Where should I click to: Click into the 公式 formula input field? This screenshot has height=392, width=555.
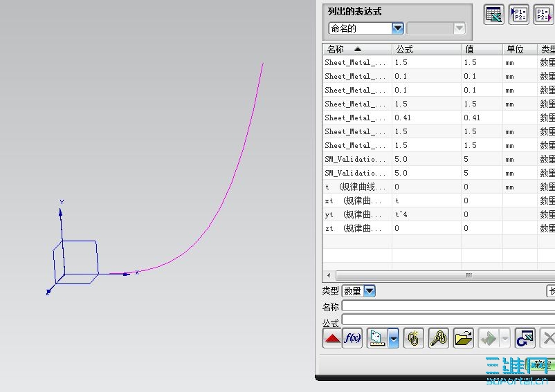pyautogui.click(x=448, y=319)
